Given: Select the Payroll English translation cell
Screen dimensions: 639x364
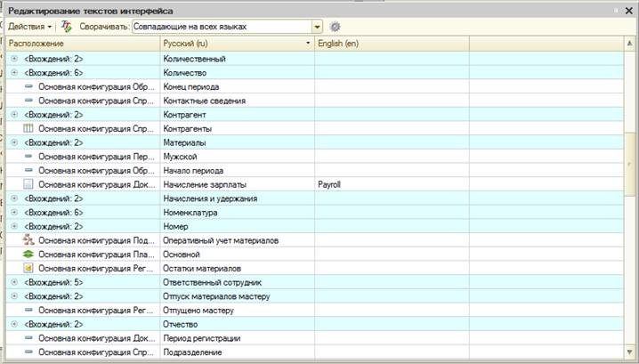Looking at the screenshot, I should tap(392, 184).
